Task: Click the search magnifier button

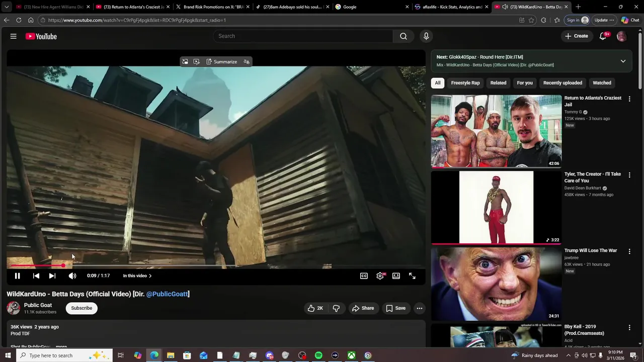Action: pyautogui.click(x=404, y=36)
